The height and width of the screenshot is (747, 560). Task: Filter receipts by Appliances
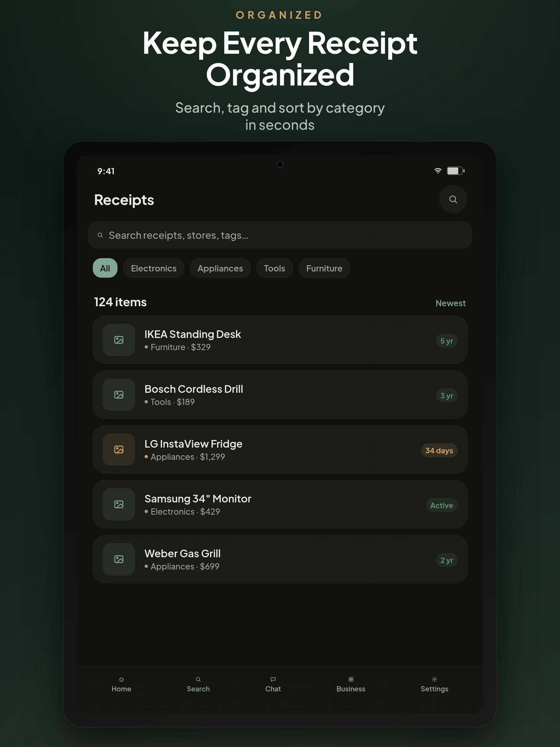point(220,268)
